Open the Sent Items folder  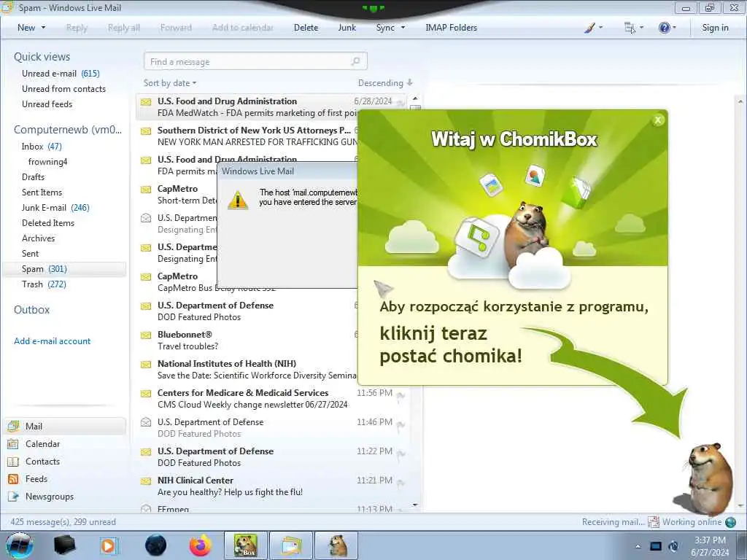pyautogui.click(x=42, y=192)
